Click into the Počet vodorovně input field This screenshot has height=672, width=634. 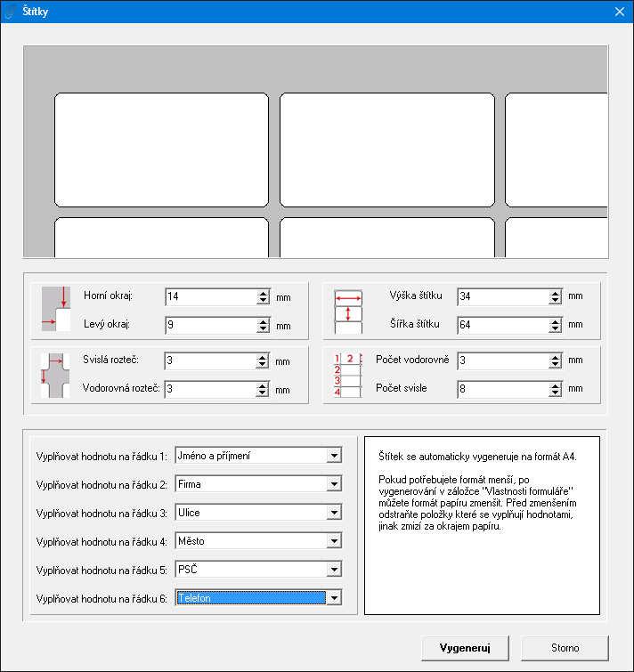tap(504, 360)
